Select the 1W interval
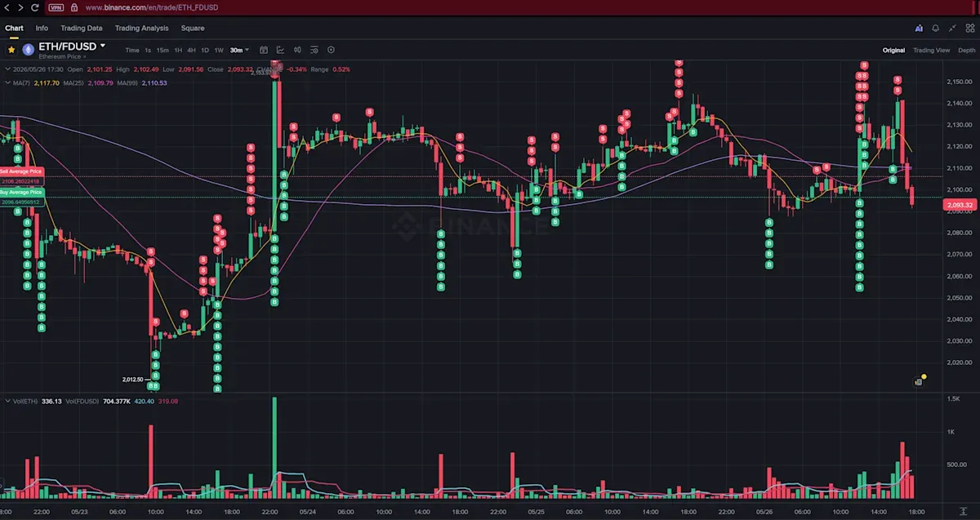The image size is (980, 520). [219, 50]
